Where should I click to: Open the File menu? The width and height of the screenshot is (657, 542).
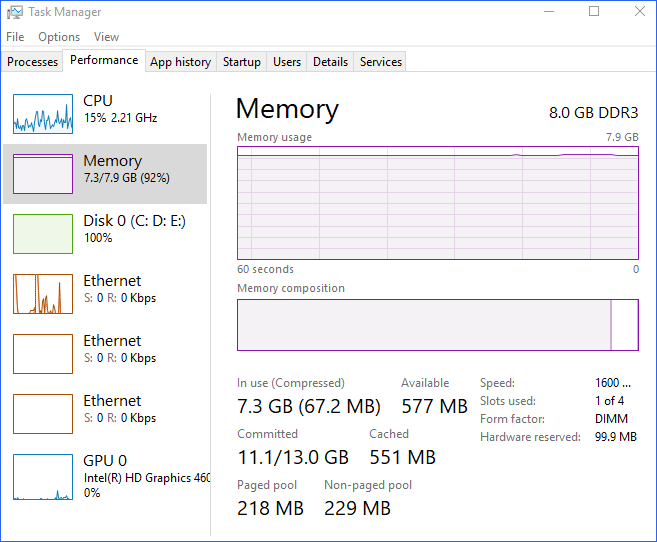[x=15, y=37]
